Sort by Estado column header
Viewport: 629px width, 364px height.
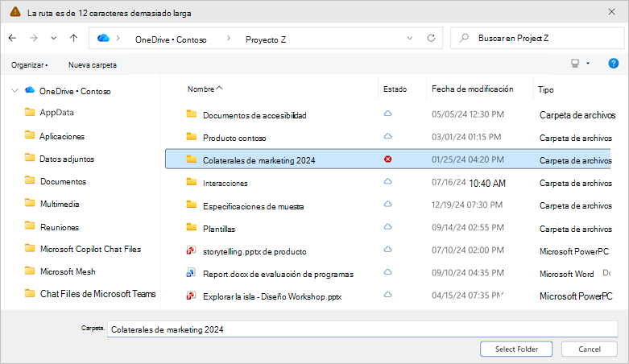(x=395, y=89)
